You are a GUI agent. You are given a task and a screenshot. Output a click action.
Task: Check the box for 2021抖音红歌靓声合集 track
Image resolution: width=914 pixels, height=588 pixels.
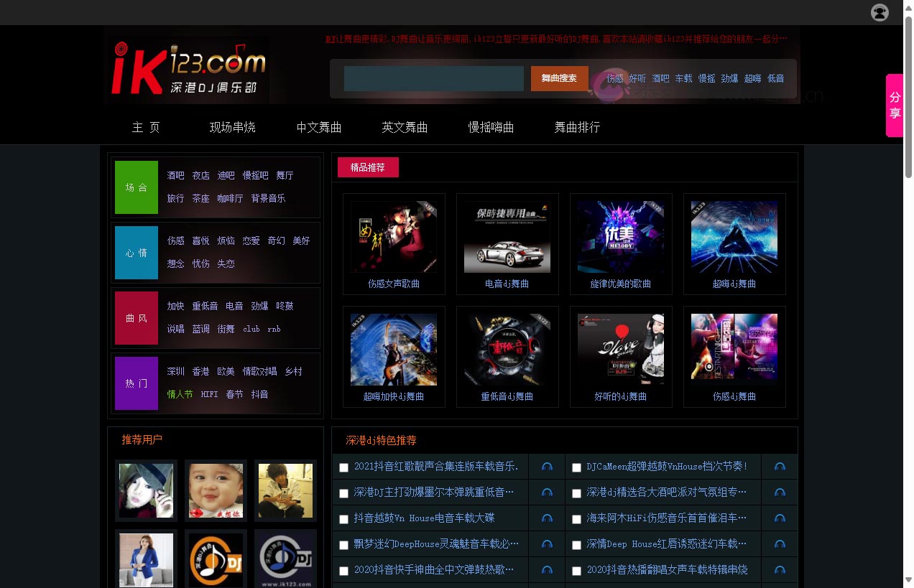point(344,467)
